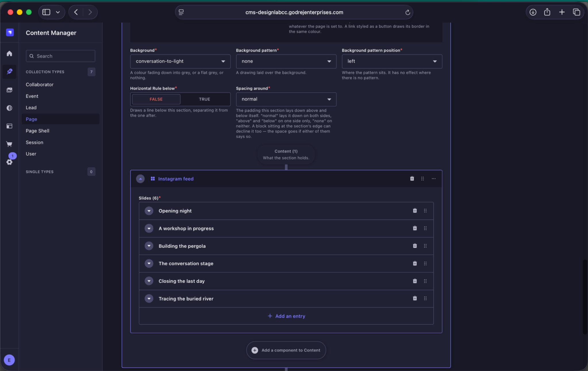588x371 pixels.
Task: Open the Marketplace cart icon
Action: coord(9,144)
